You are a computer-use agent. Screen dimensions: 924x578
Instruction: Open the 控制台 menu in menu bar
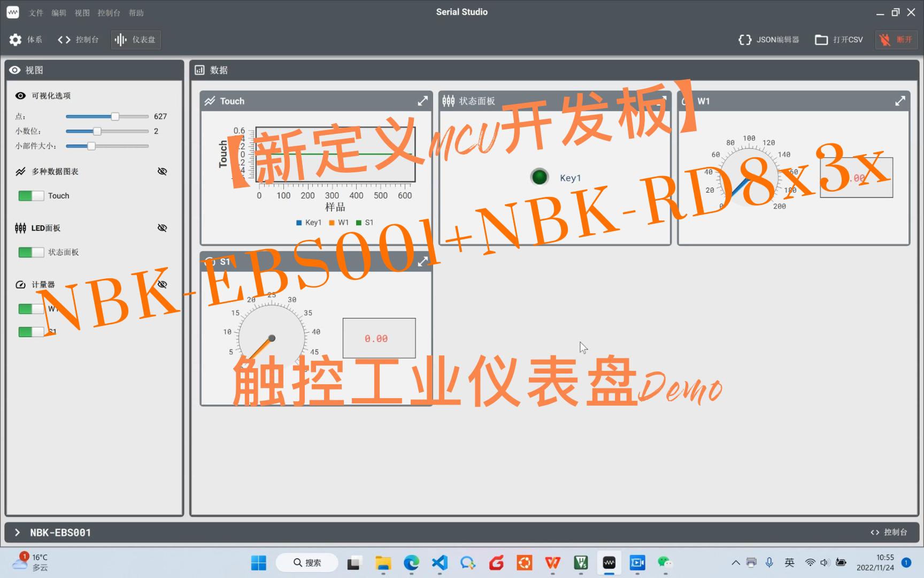tap(109, 13)
